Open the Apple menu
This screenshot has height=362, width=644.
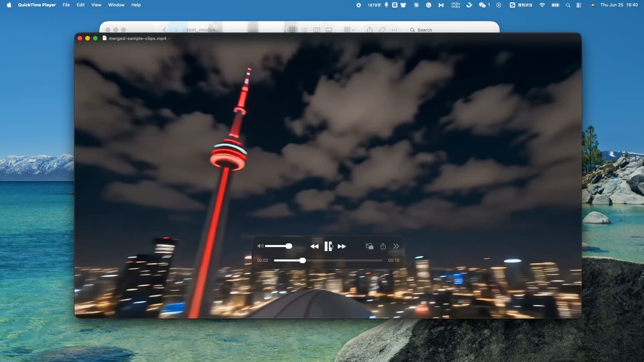pyautogui.click(x=9, y=5)
